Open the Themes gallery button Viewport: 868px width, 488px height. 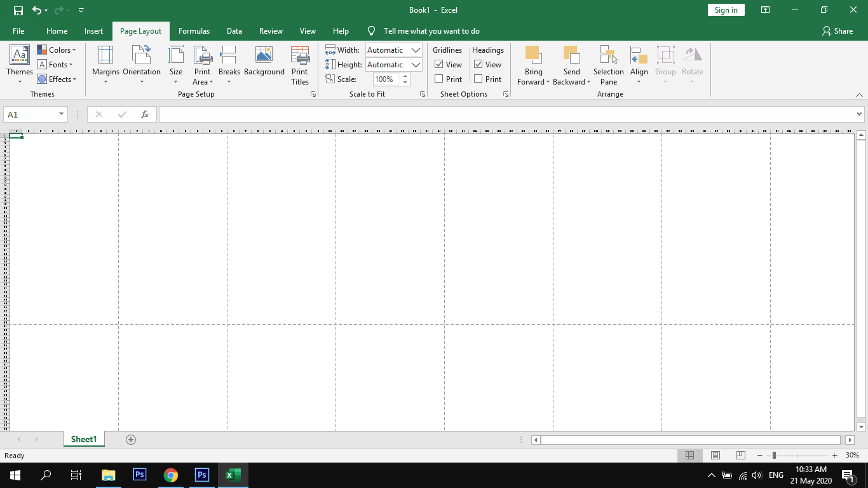tap(20, 65)
